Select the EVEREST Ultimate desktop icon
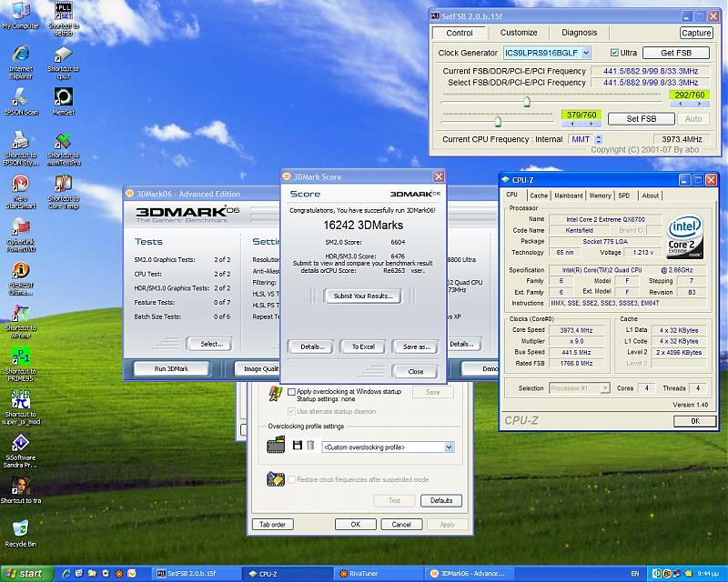This screenshot has width=728, height=582. [20, 278]
